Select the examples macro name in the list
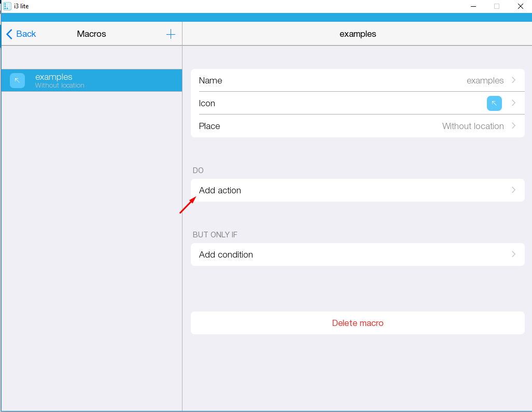This screenshot has height=412, width=532. click(x=54, y=77)
